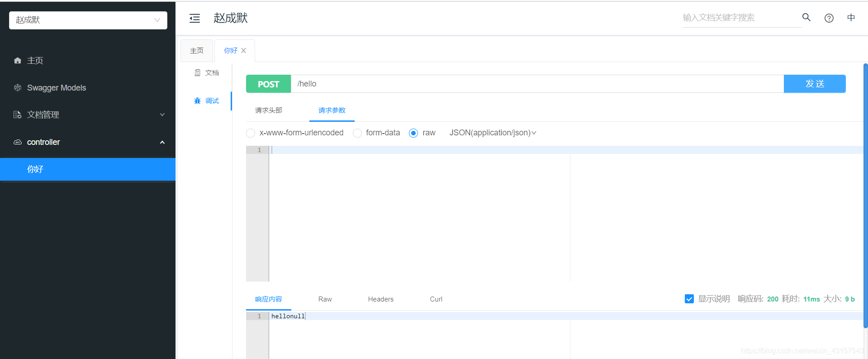Click the 赵成默 page title
This screenshot has height=359, width=868.
coord(231,18)
